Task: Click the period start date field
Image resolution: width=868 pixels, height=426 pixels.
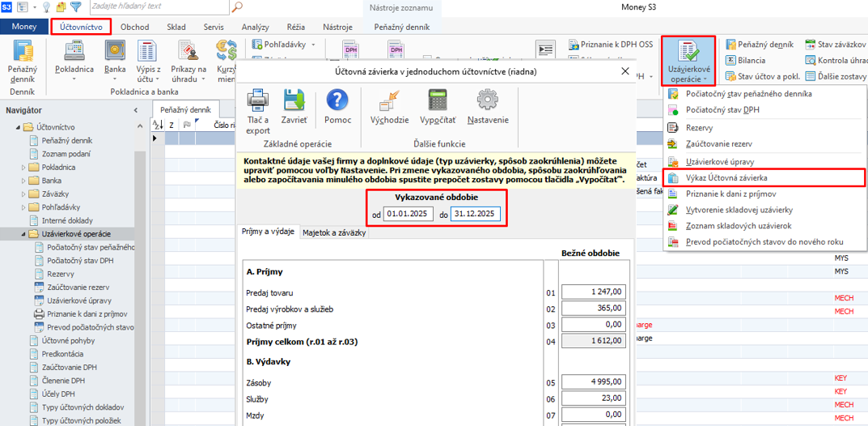Action: coord(409,215)
